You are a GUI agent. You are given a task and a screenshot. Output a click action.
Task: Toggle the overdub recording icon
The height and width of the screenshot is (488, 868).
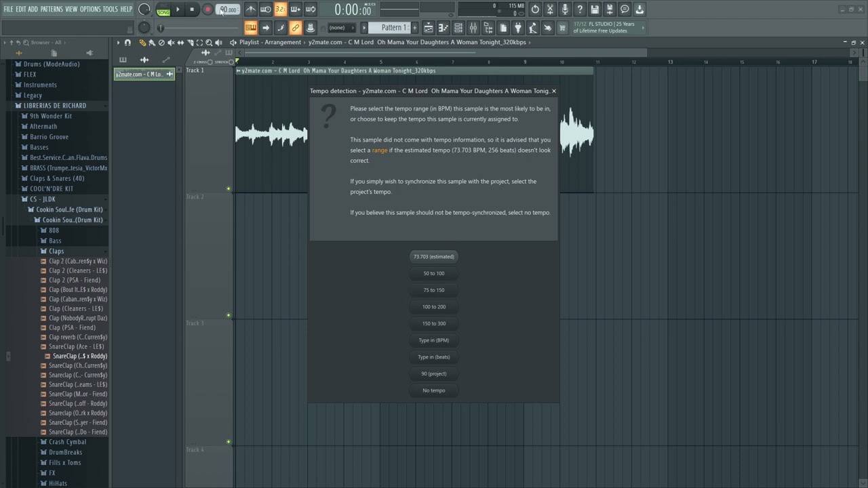point(296,9)
